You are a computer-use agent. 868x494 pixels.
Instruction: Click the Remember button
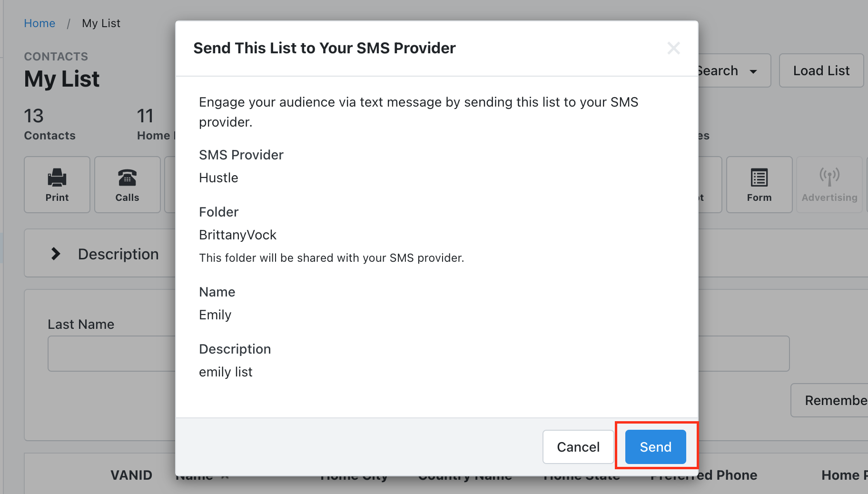830,400
